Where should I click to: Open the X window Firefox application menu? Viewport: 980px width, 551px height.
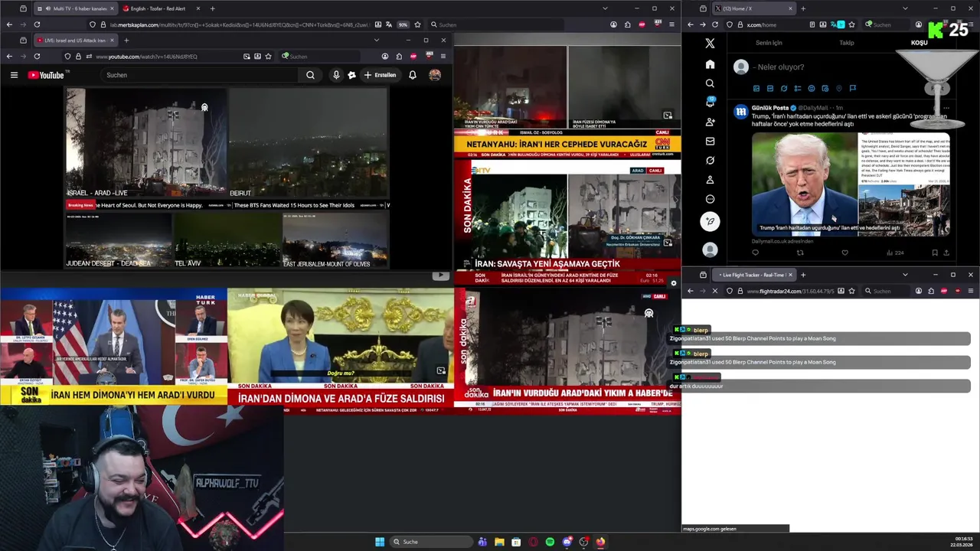(970, 24)
